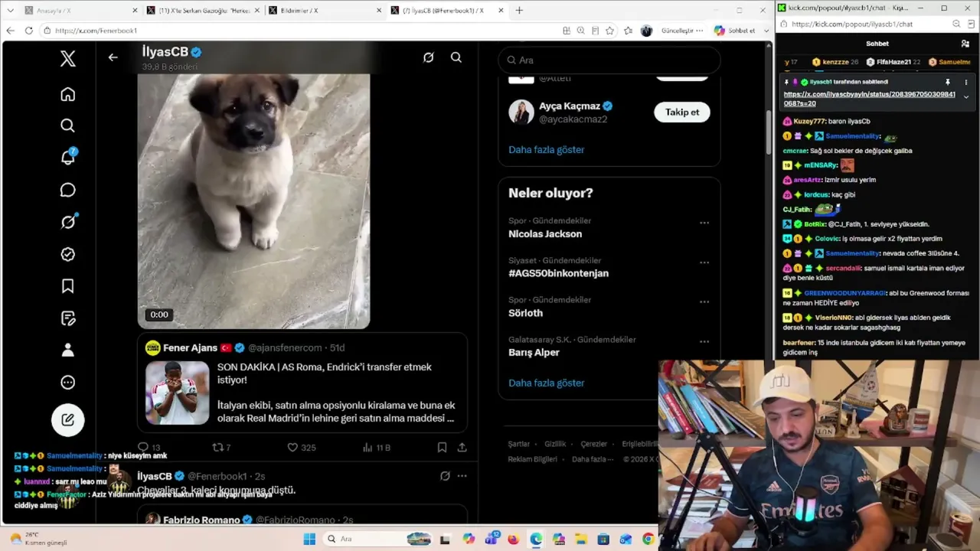Image resolution: width=980 pixels, height=551 pixels.
Task: Open more options for Nicolas Jackson trend
Action: 704,223
